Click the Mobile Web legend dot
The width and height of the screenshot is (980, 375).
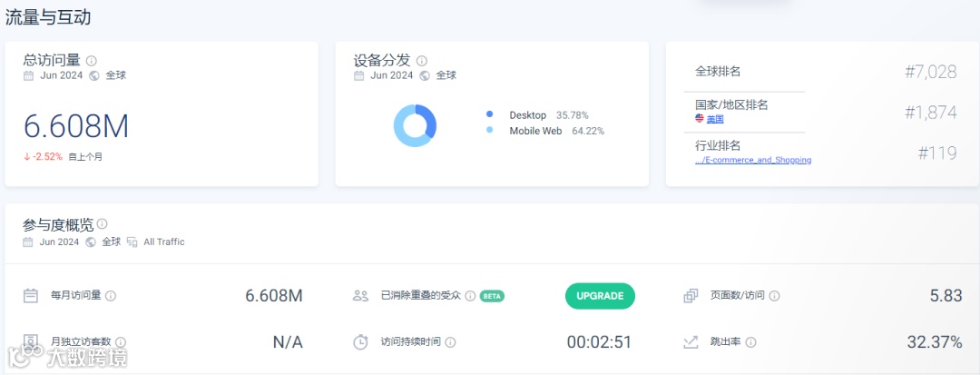[489, 131]
